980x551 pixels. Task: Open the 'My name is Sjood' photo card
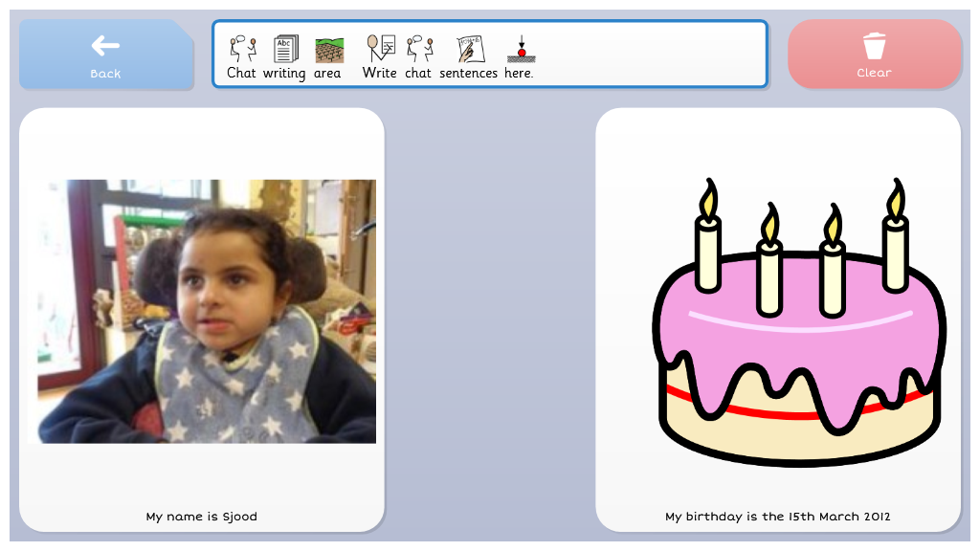(202, 320)
